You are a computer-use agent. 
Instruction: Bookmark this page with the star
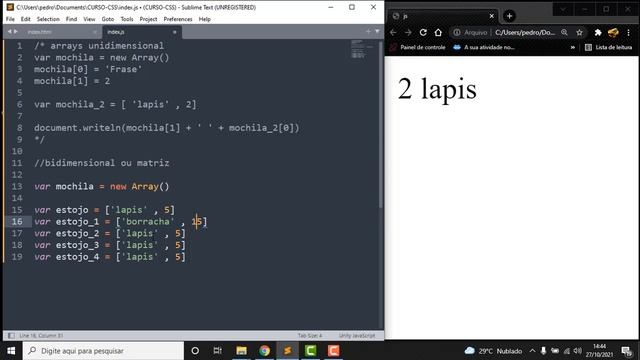[580, 33]
